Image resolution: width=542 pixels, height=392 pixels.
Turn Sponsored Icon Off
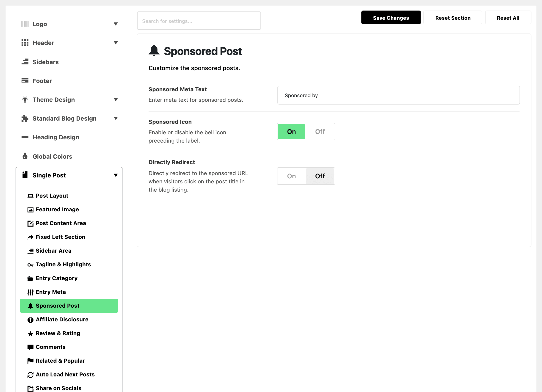tap(320, 132)
